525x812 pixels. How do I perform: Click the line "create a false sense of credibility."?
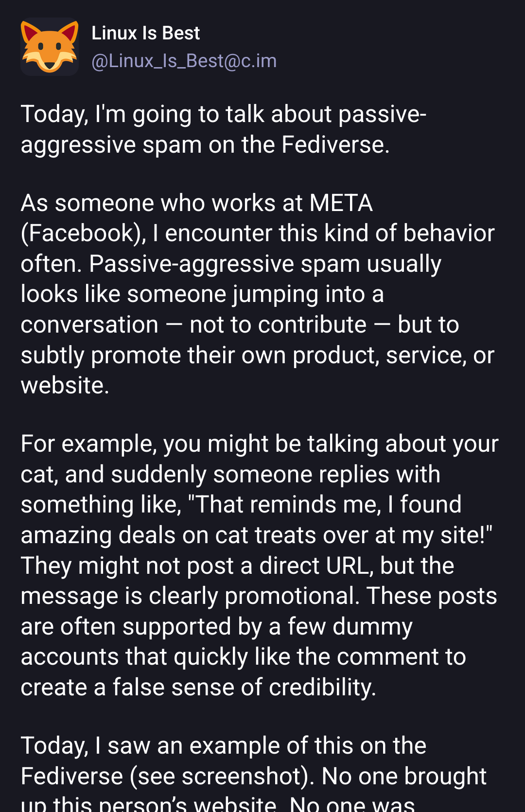tap(198, 688)
